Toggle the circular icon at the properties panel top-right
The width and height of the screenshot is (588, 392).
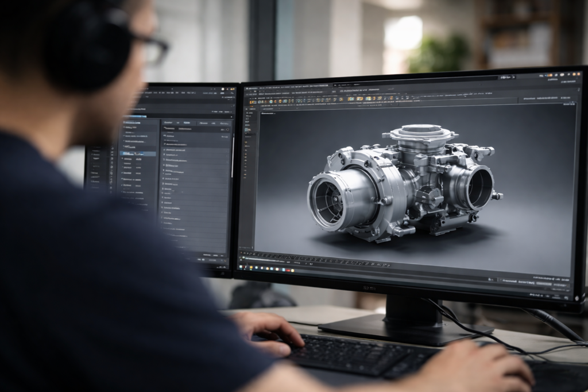pos(228,130)
